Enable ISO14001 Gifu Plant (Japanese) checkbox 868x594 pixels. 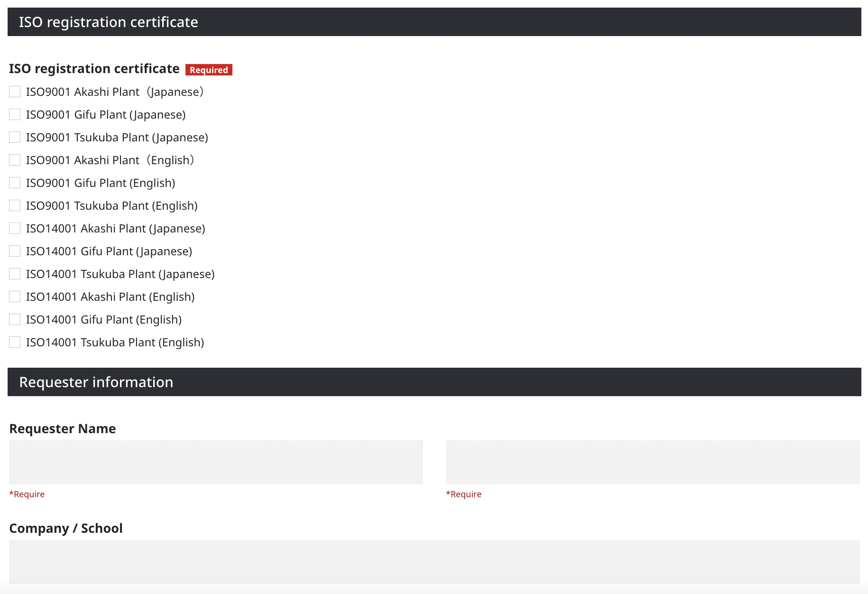pyautogui.click(x=14, y=251)
